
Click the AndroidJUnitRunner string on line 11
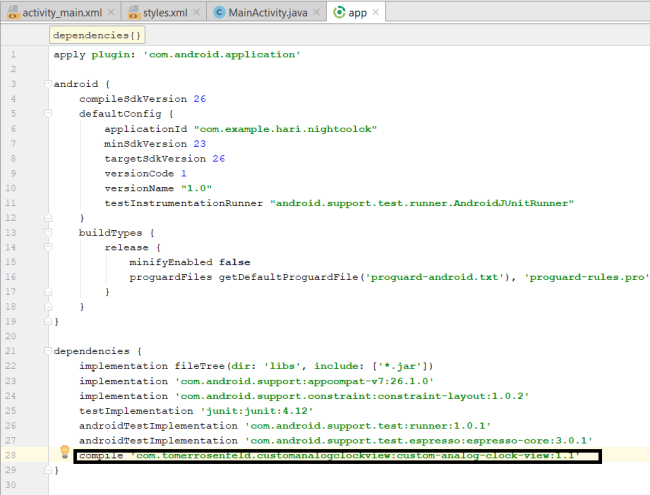click(422, 203)
